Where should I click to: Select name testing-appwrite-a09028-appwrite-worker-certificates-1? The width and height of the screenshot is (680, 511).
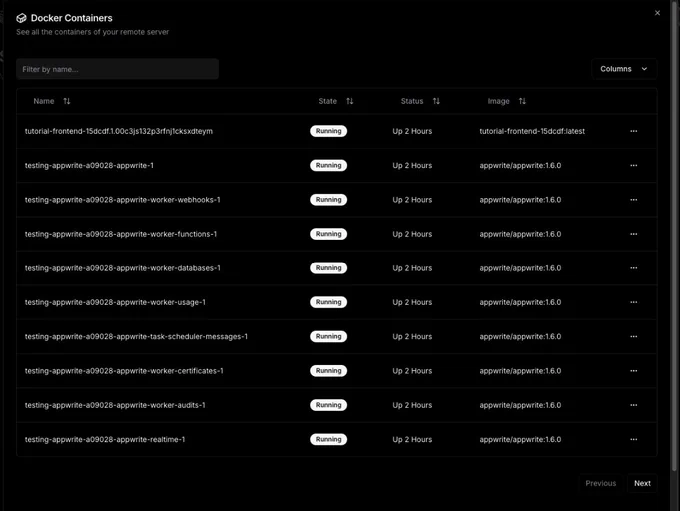tap(124, 370)
